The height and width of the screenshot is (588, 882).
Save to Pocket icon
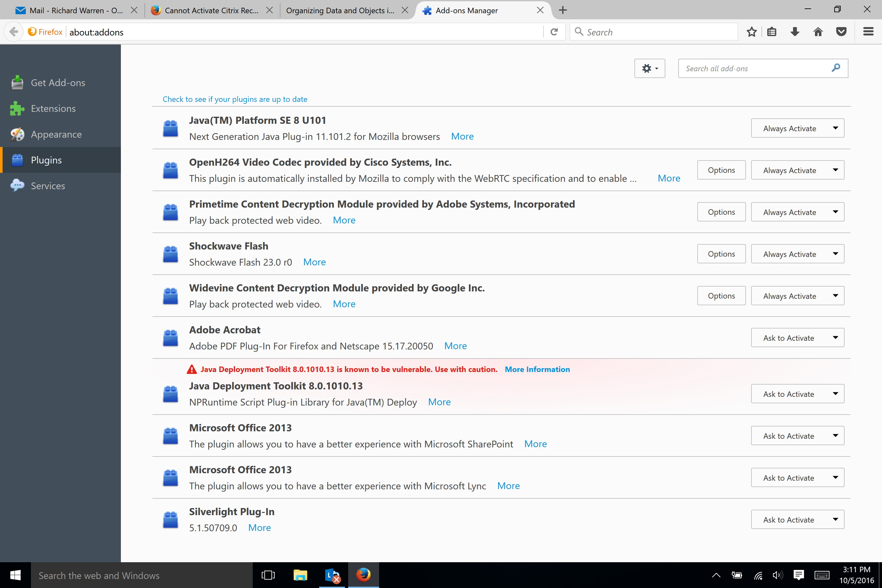click(841, 32)
